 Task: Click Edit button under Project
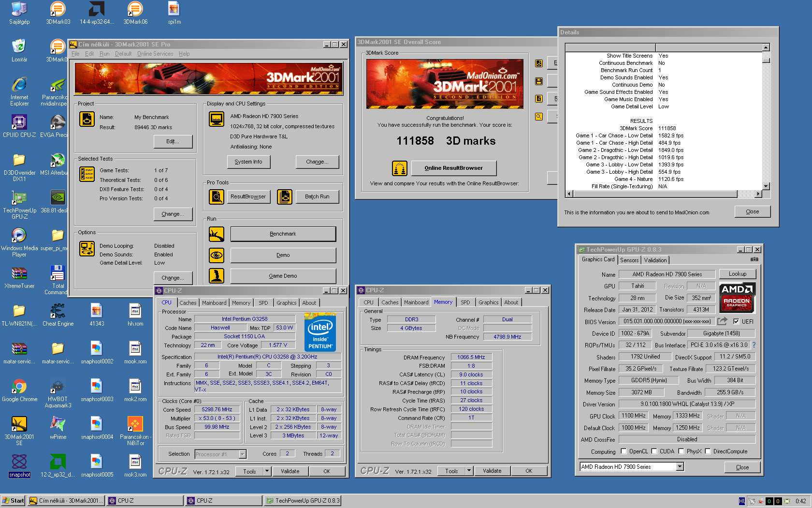tap(173, 142)
